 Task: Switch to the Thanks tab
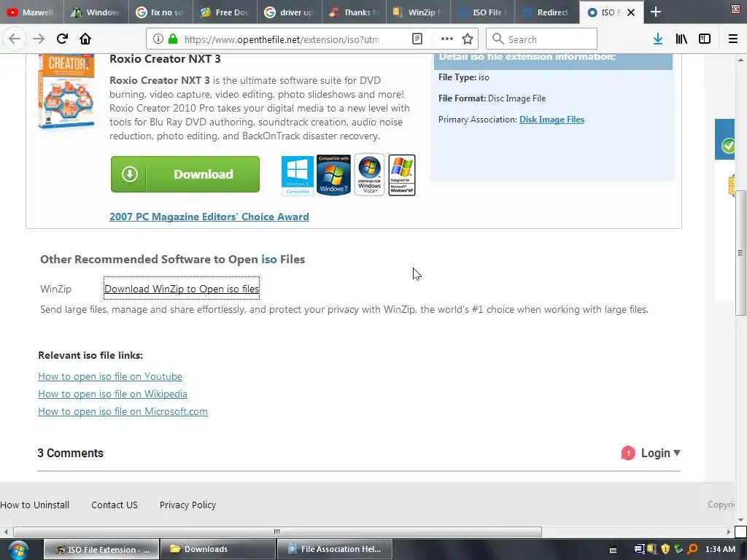(x=354, y=12)
